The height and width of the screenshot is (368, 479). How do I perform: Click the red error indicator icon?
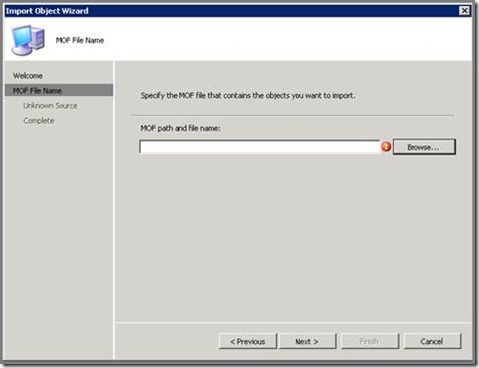click(386, 146)
